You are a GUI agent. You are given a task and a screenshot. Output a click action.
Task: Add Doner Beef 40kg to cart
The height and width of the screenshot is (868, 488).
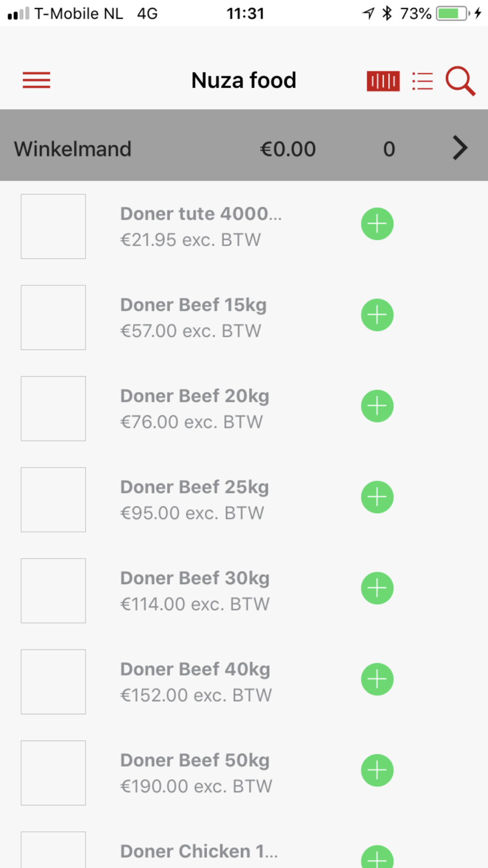pos(377,679)
